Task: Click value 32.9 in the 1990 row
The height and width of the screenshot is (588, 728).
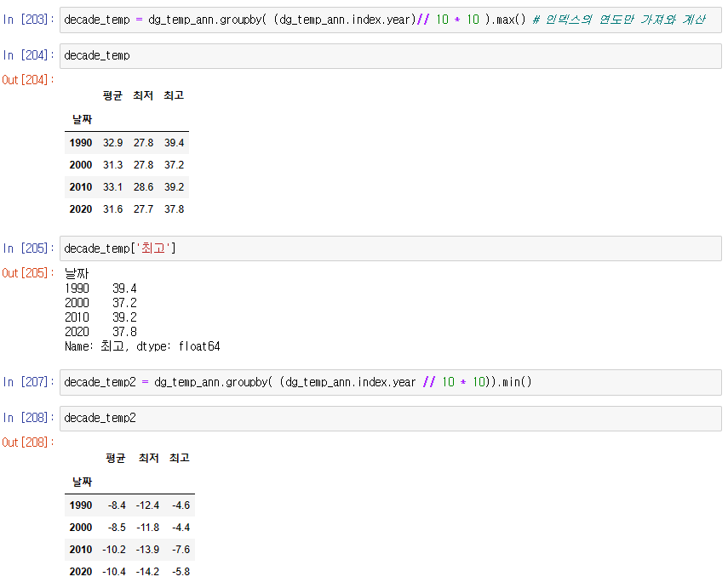Action: point(113,143)
